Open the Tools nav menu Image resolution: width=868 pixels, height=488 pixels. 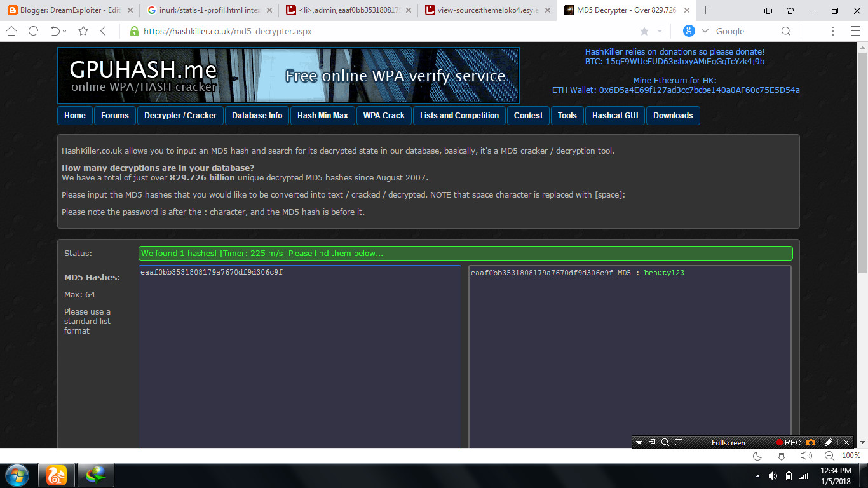567,116
